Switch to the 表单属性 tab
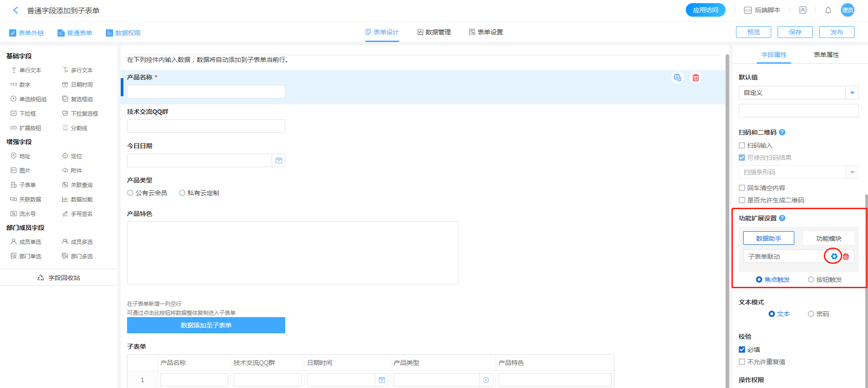The height and width of the screenshot is (388, 868). pos(826,55)
